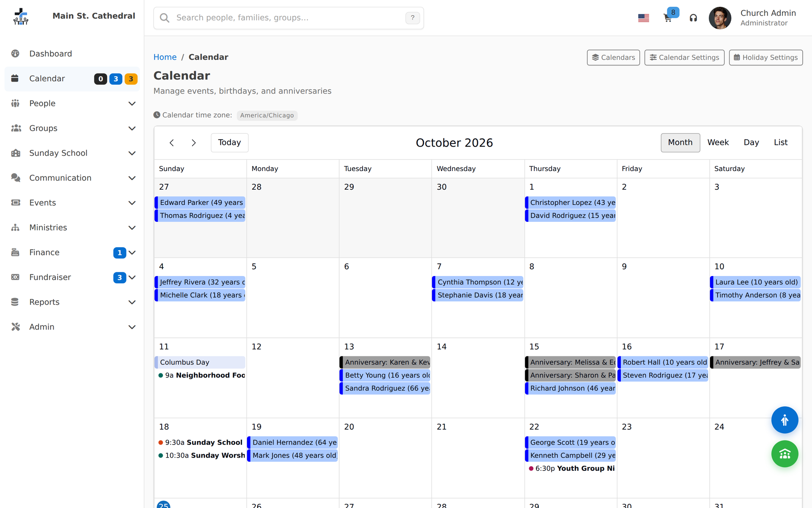Click the Sunday School sidebar icon
Image resolution: width=812 pixels, height=508 pixels.
pyautogui.click(x=16, y=153)
